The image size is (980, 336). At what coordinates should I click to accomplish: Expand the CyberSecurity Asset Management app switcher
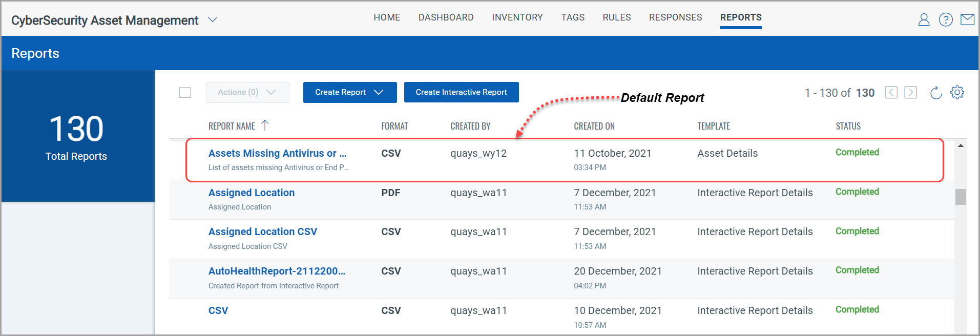213,20
